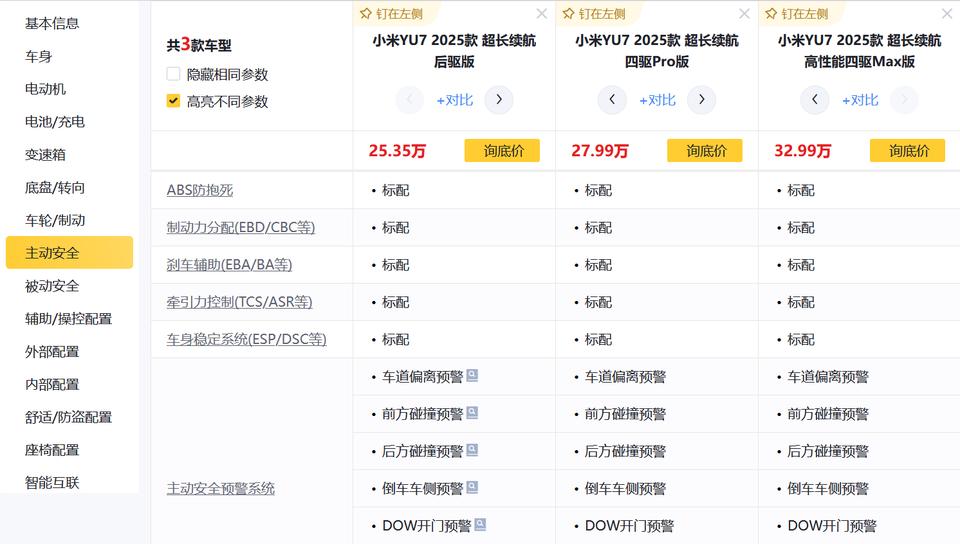Move 四驱Pro版 column right with arrow
This screenshot has width=960, height=544.
[702, 99]
